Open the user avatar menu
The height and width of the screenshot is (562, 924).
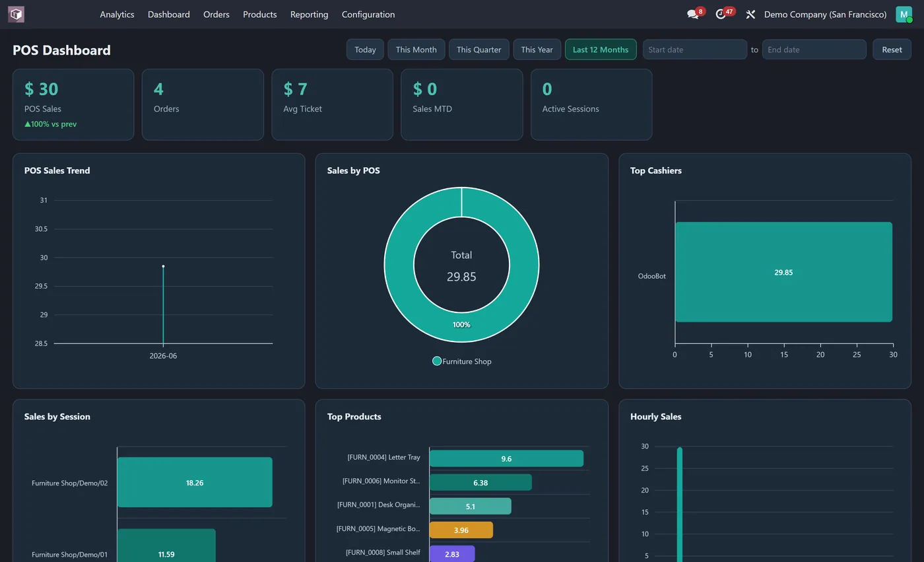coord(904,14)
